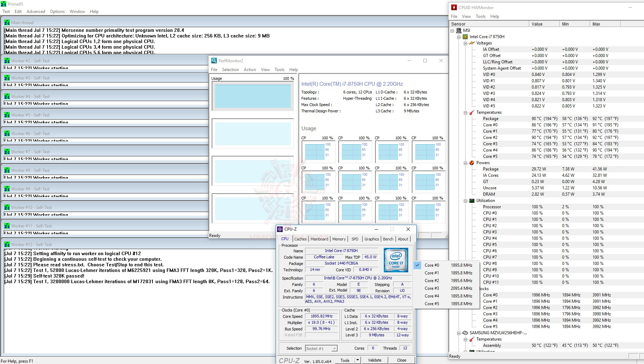Screen dimensions: 644x364
Task: Click the CPU-Z title bar icon
Action: (x=280, y=229)
